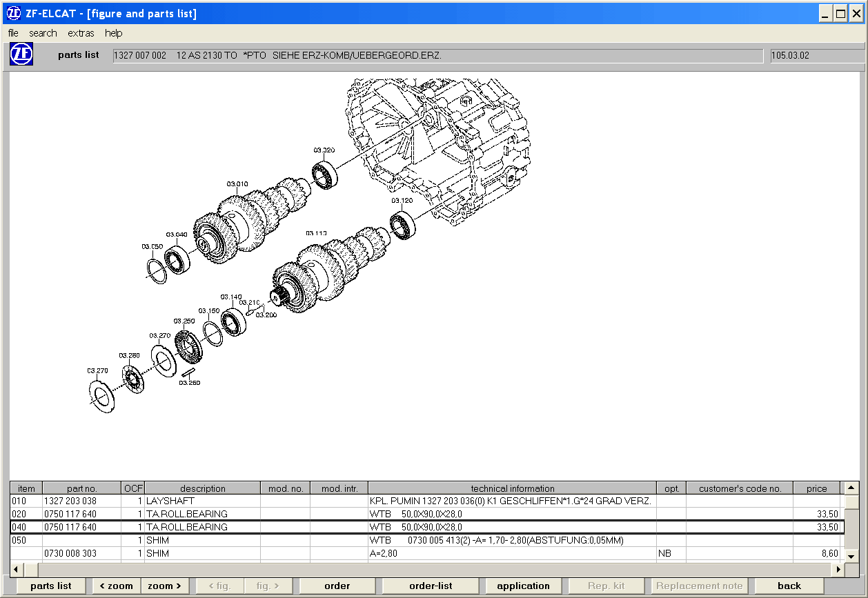Select the 'description' column header
The image size is (868, 598).
[x=202, y=488]
